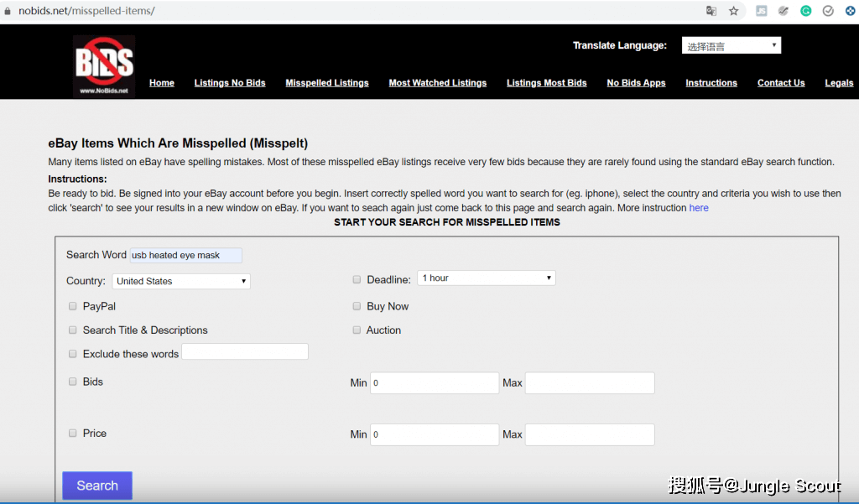The height and width of the screenshot is (504, 859).
Task: Click the blue extension icon at the far right
Action: pos(851,11)
